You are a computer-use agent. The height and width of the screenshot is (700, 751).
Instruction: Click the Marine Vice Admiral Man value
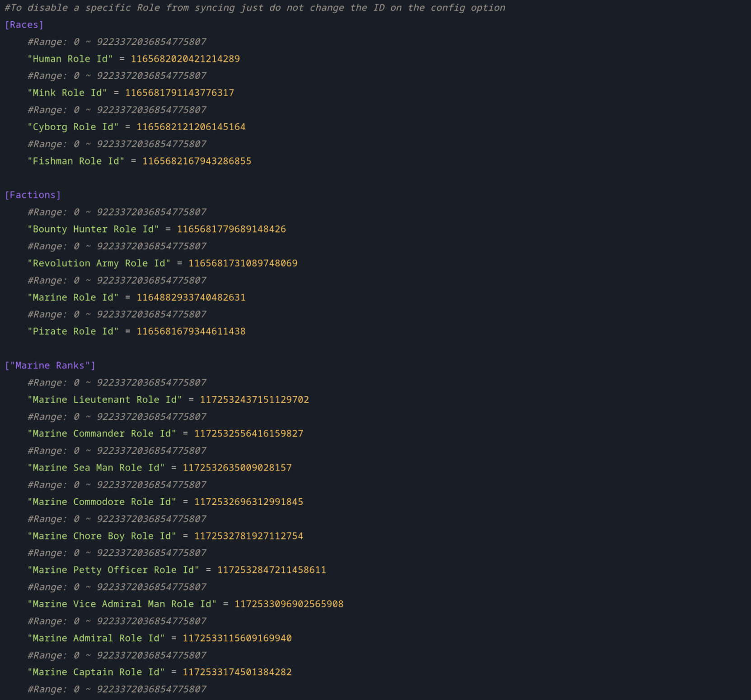289,604
